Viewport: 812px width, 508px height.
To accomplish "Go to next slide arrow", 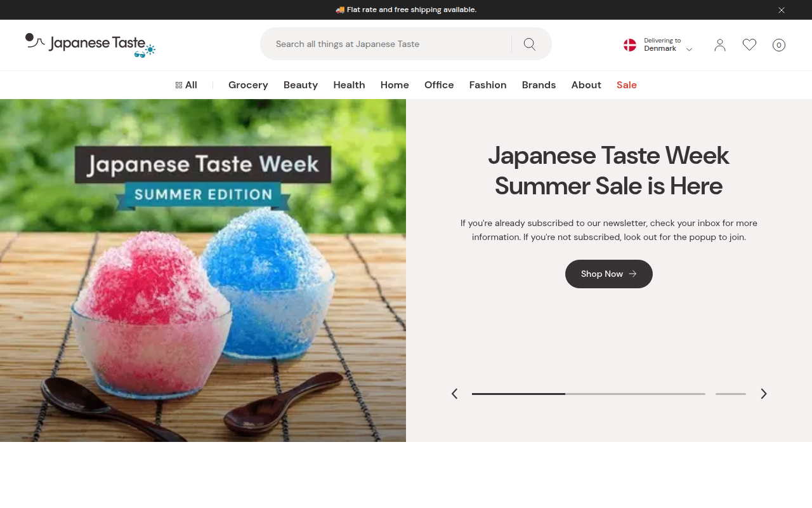I will (764, 394).
